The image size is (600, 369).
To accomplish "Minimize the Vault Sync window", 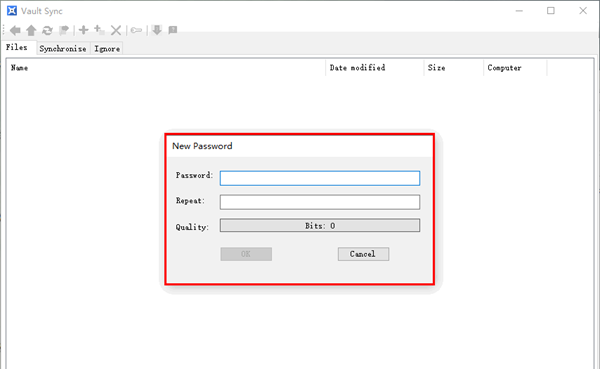I will click(x=519, y=11).
